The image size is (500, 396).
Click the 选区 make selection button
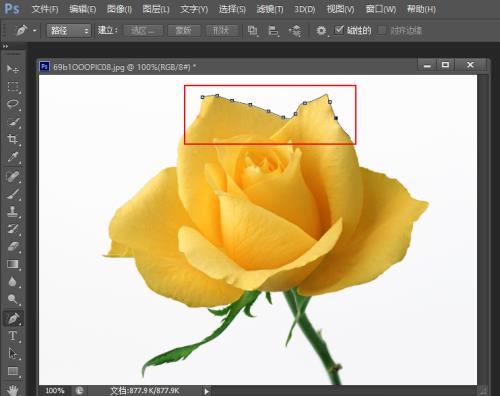[x=143, y=31]
